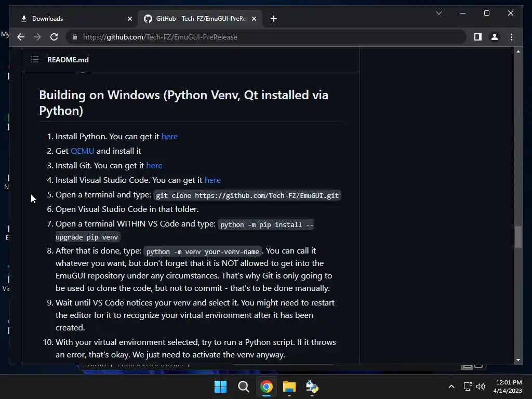Open the Windows Start menu
Screen dimensions: 532x399
[220, 387]
